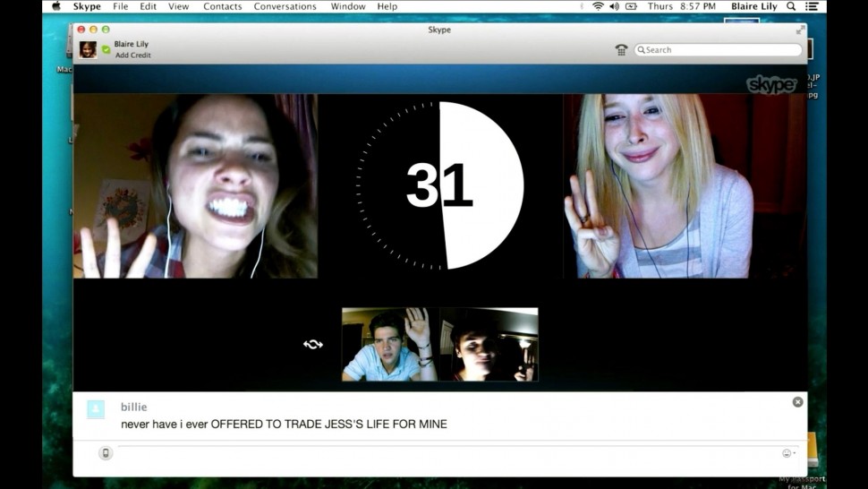The width and height of the screenshot is (868, 489).
Task: Click the left caller's video feed
Action: [x=195, y=186]
